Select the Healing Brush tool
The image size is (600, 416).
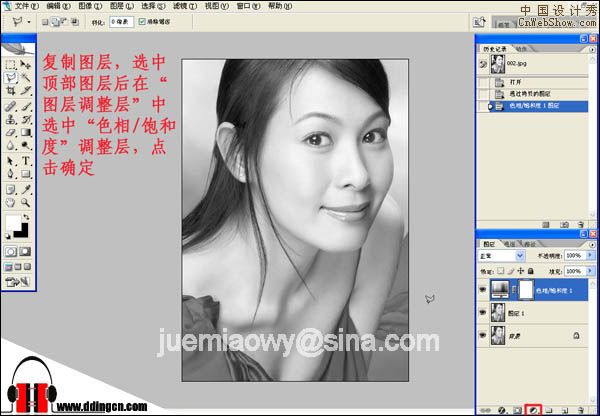click(x=11, y=106)
